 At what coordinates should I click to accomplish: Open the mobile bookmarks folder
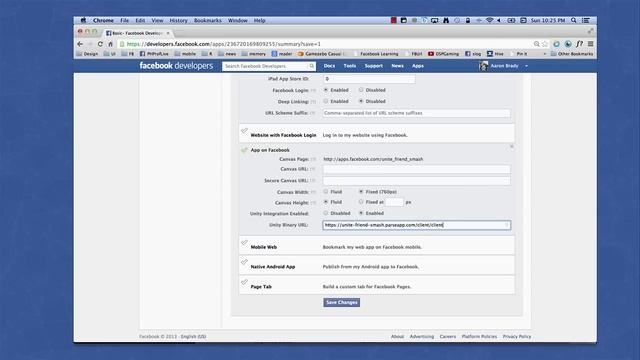(185, 54)
